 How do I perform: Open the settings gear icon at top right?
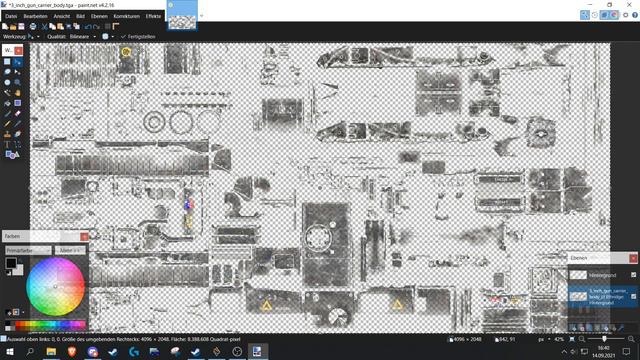tap(625, 15)
